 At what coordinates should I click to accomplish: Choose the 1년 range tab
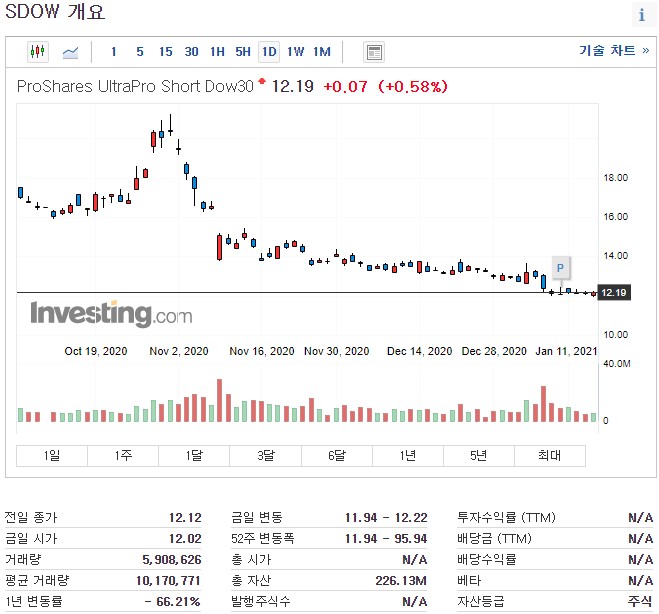tap(408, 456)
